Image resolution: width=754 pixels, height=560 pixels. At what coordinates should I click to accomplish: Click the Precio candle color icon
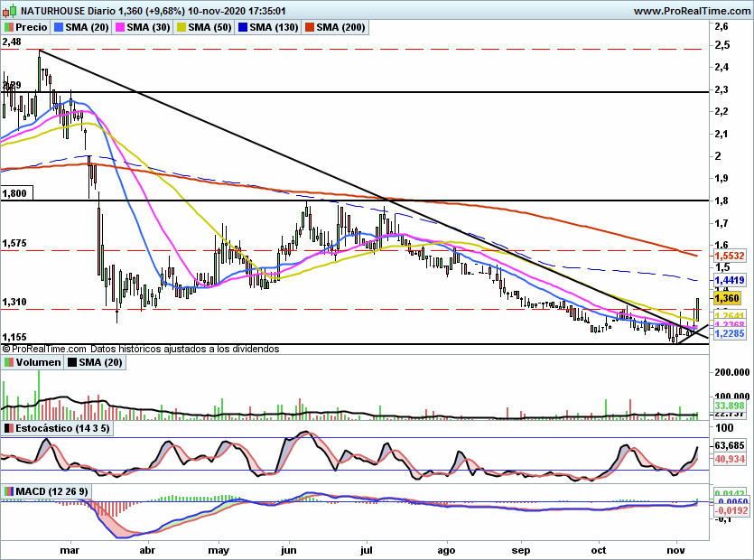coord(9,27)
